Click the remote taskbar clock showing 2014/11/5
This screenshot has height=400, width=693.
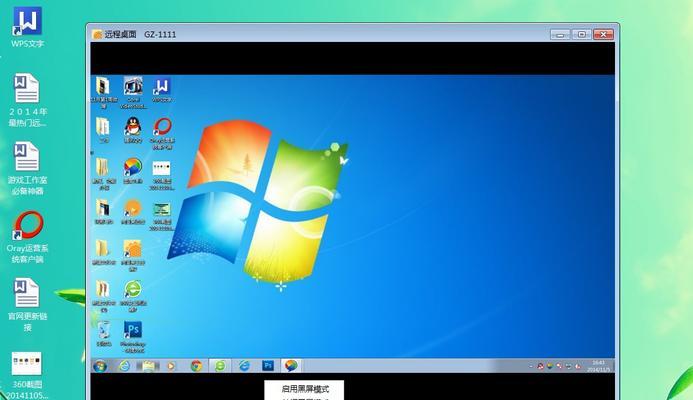pos(598,366)
